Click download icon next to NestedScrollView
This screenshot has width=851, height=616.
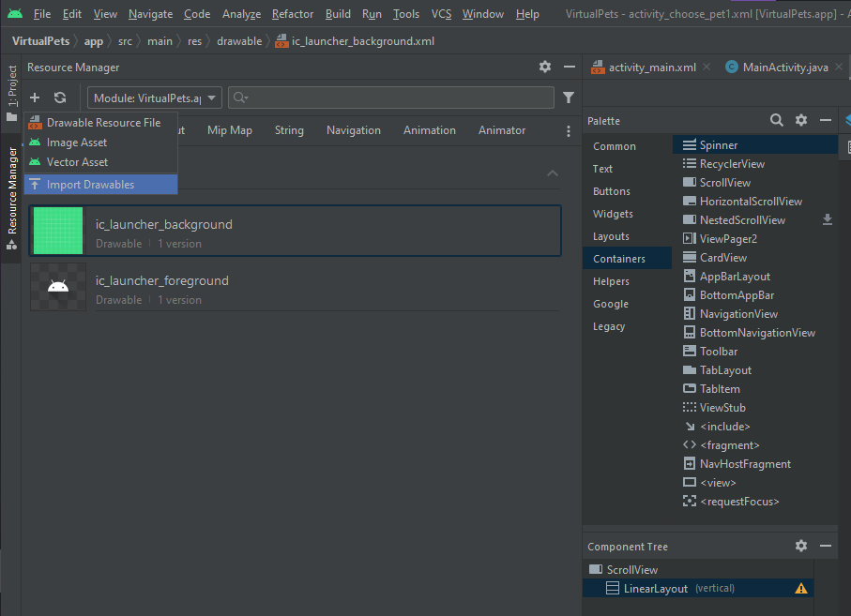tap(828, 219)
